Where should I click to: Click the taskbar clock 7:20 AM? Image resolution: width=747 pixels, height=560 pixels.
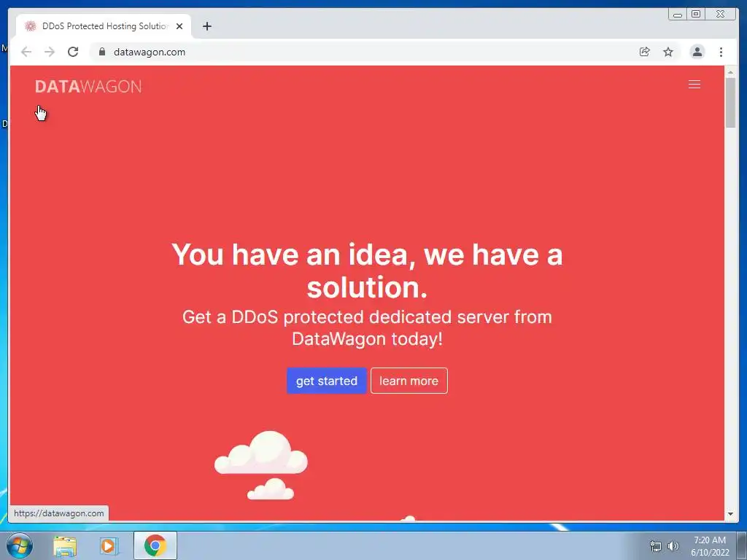click(x=710, y=546)
